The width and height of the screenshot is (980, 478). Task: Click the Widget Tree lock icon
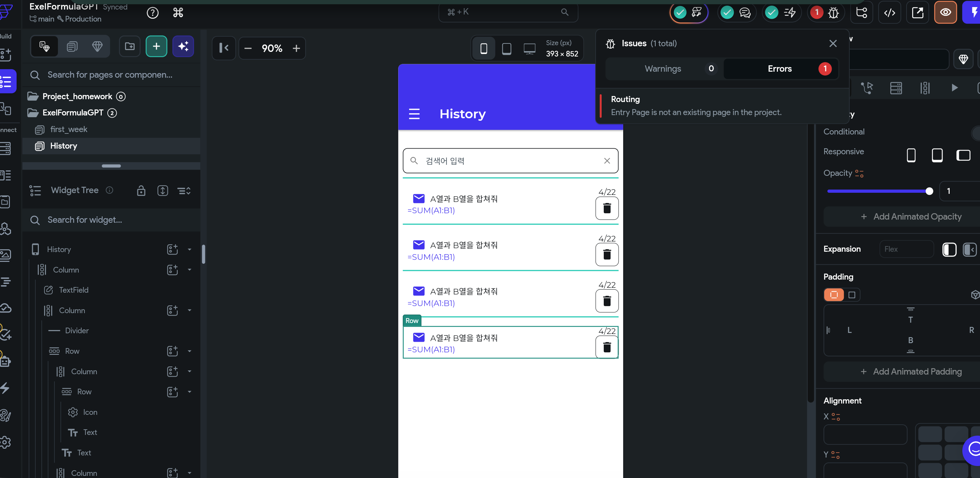click(141, 191)
